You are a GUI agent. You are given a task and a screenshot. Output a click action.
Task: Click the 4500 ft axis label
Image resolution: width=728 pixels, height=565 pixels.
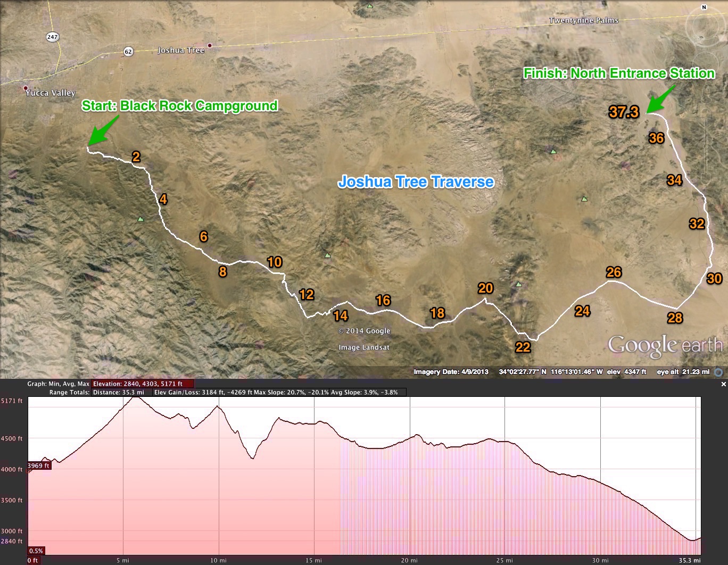coord(12,439)
